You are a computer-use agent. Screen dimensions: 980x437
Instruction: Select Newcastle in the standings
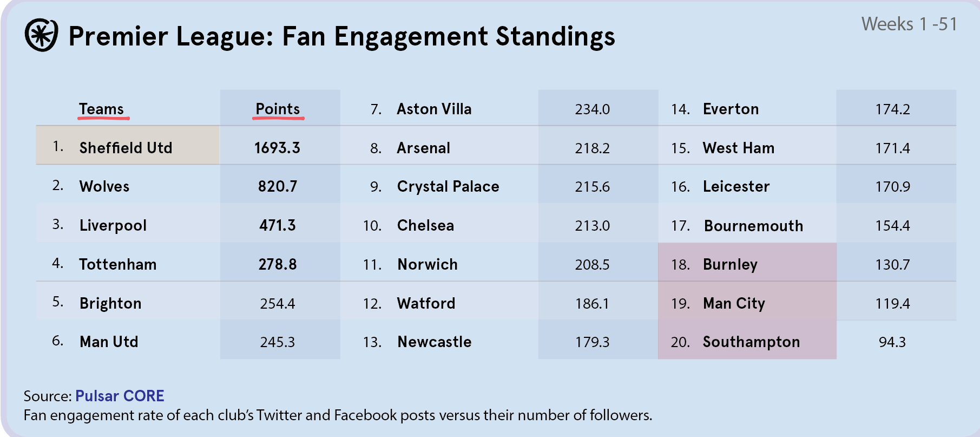coord(435,342)
